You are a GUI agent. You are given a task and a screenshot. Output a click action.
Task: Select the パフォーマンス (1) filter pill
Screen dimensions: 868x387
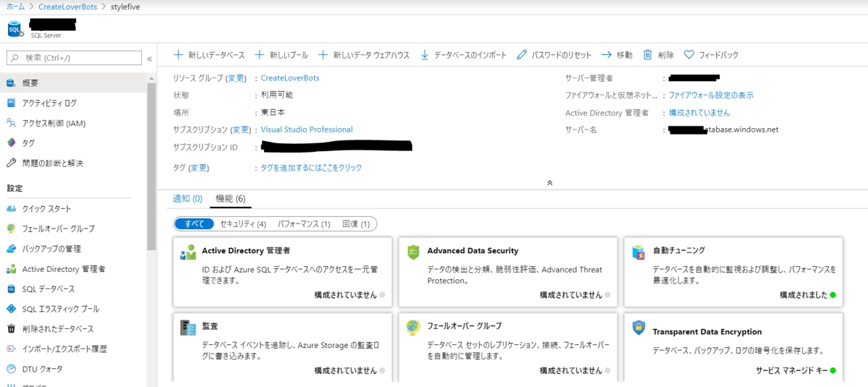304,224
